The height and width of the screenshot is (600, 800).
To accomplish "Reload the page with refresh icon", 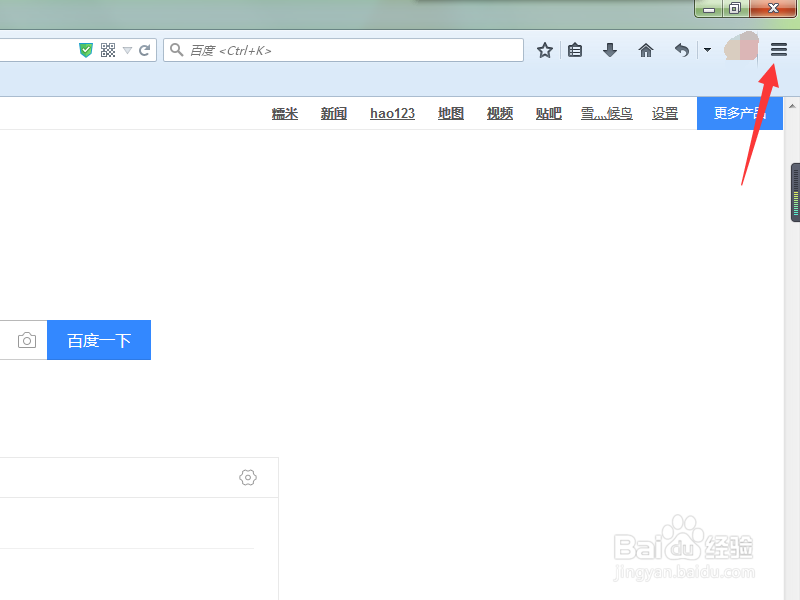I will pos(144,50).
